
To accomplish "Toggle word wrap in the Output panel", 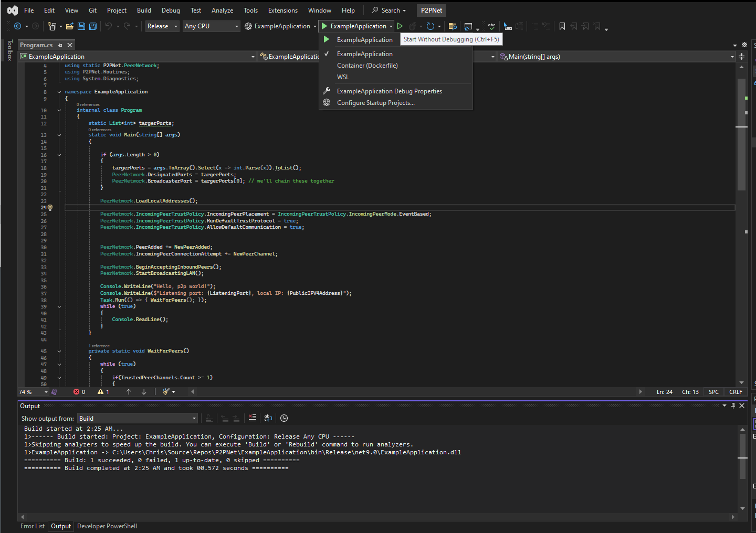I will click(x=268, y=418).
